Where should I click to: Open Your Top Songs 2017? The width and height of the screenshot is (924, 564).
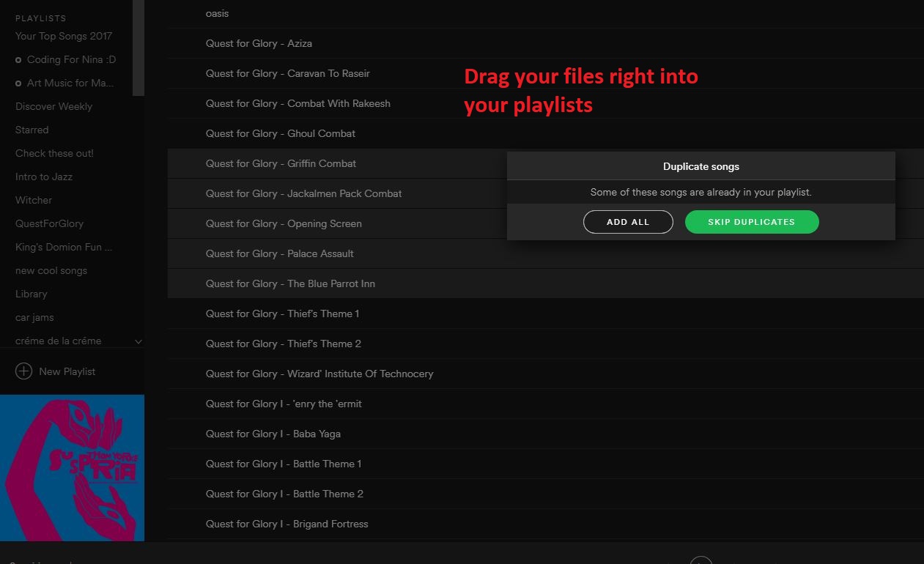[63, 36]
